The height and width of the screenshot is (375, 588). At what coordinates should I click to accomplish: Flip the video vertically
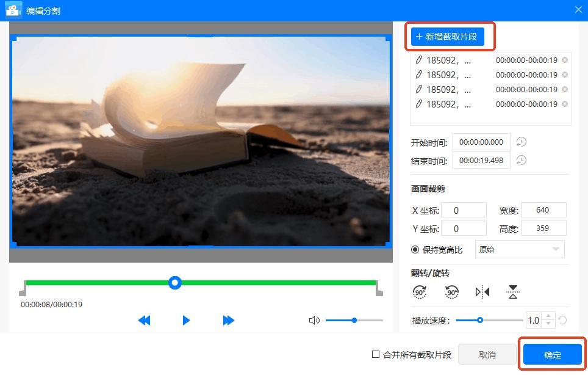click(513, 292)
